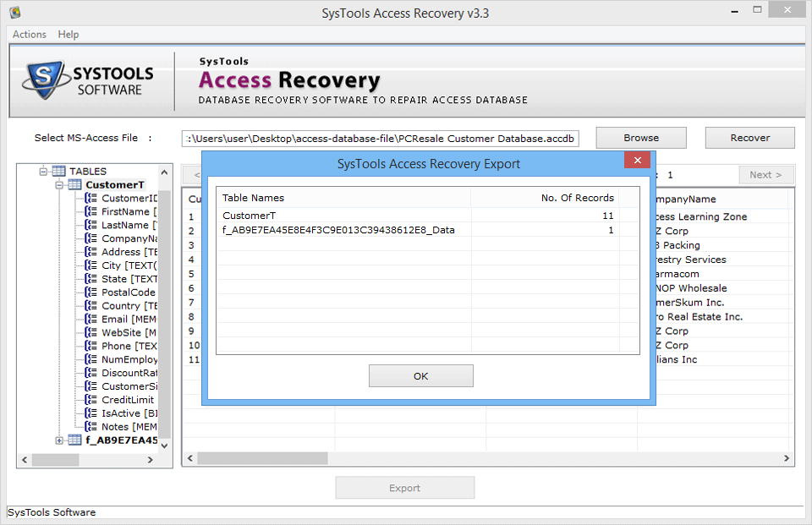Click the FirstName field icon

pyautogui.click(x=91, y=211)
